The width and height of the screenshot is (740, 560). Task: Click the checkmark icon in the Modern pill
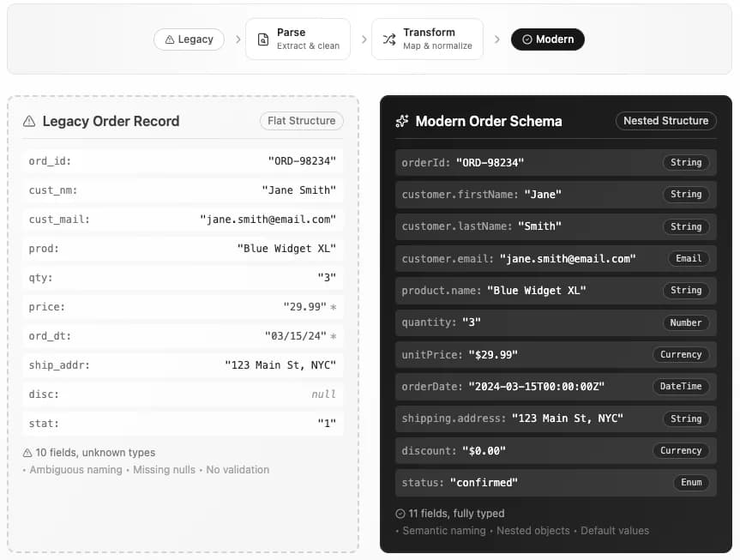pyautogui.click(x=526, y=39)
